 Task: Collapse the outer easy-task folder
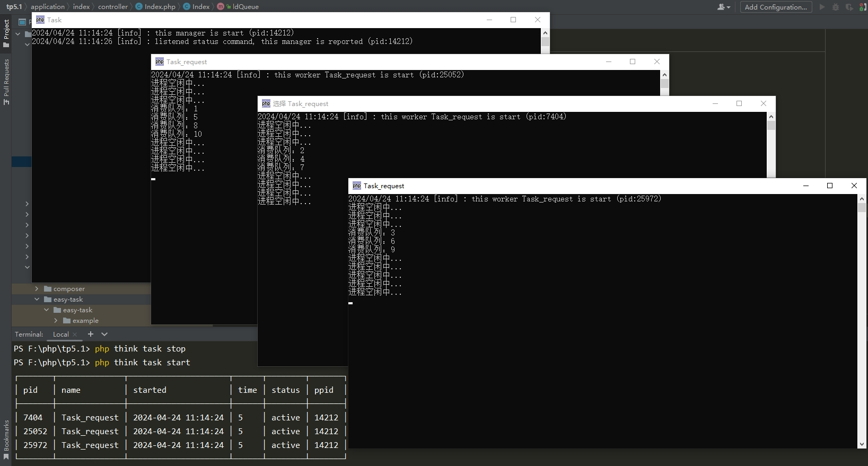[37, 299]
